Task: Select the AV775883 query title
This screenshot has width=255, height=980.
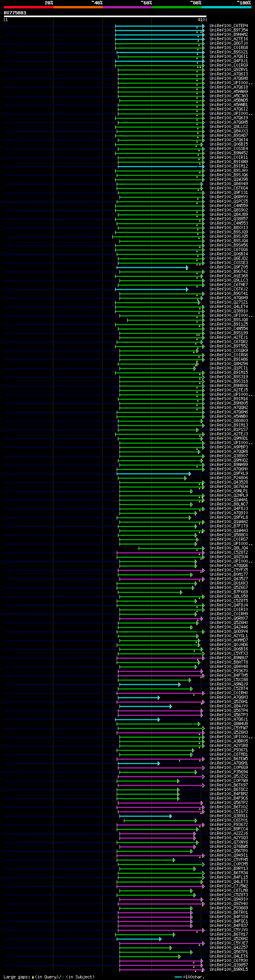Action: coord(15,13)
